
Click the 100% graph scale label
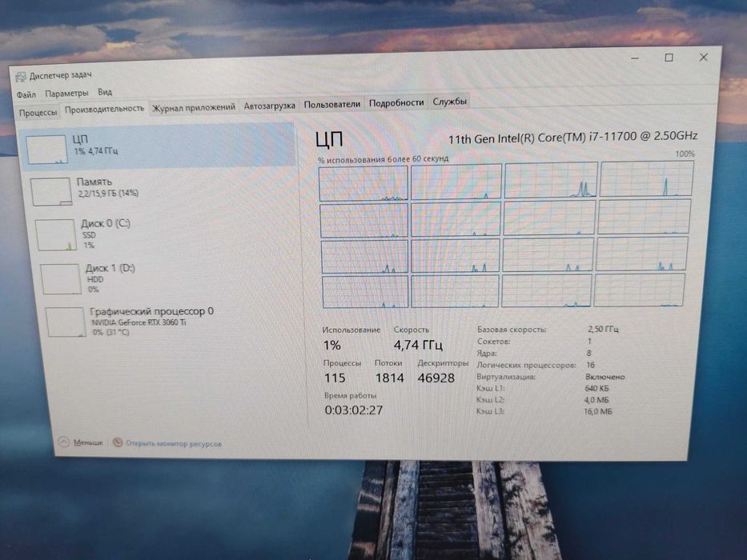pyautogui.click(x=685, y=154)
